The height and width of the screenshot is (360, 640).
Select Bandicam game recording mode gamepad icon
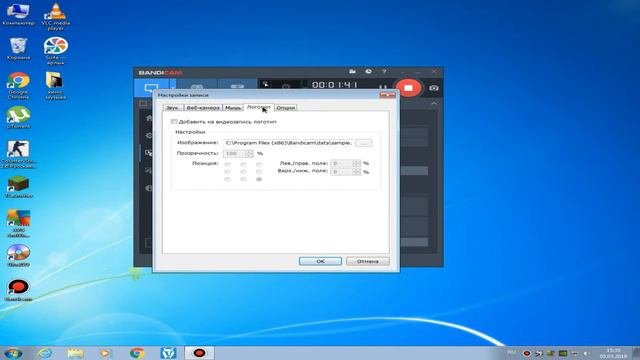tap(197, 87)
